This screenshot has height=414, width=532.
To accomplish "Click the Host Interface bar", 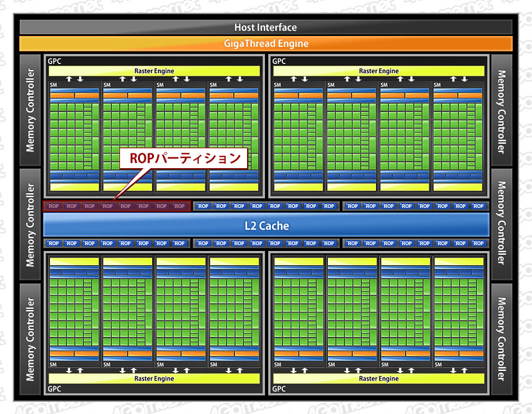I will (x=266, y=27).
